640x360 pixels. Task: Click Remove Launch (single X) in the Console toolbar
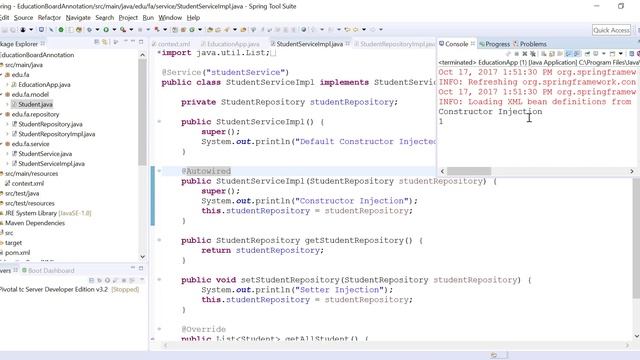click(525, 53)
